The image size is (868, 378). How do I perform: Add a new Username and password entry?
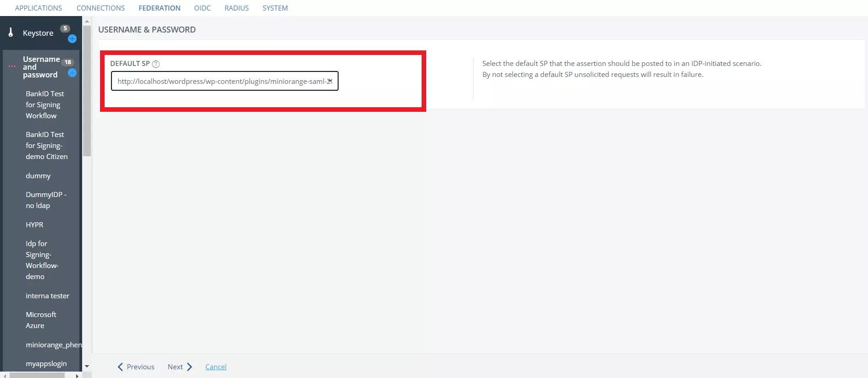(x=72, y=73)
